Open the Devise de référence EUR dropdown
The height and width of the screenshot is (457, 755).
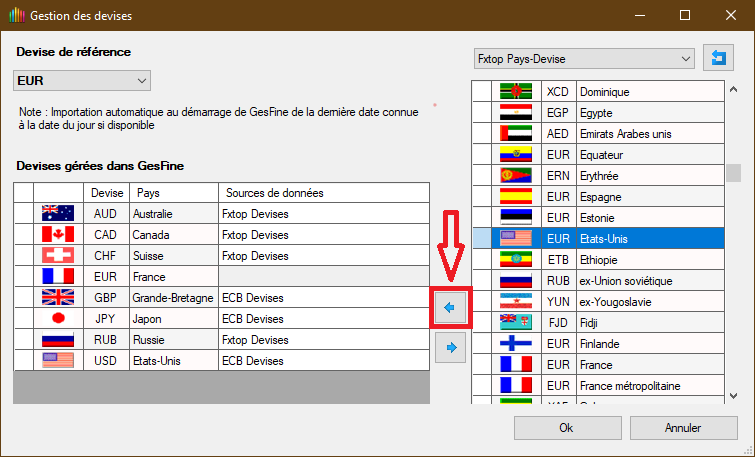(82, 80)
